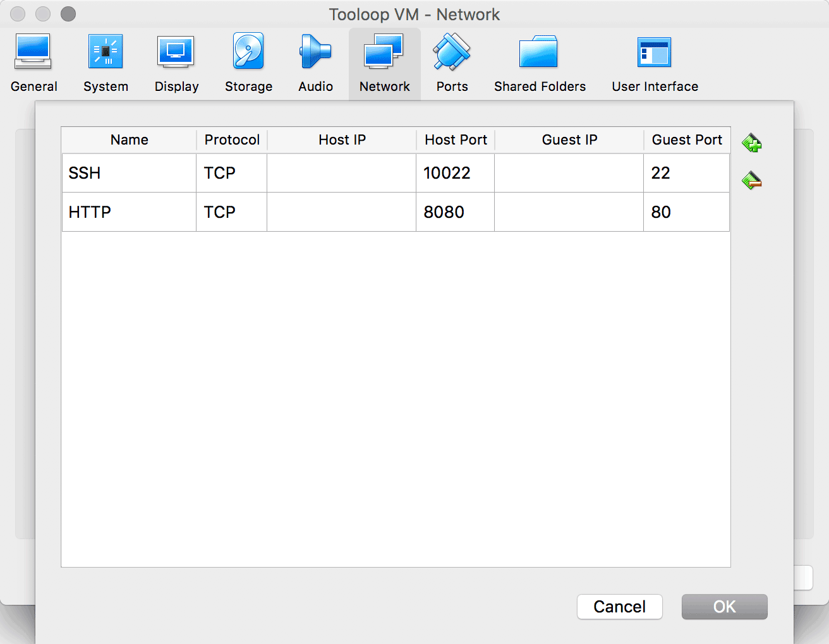
Task: Select the guest port 22 cell
Action: pyautogui.click(x=687, y=173)
